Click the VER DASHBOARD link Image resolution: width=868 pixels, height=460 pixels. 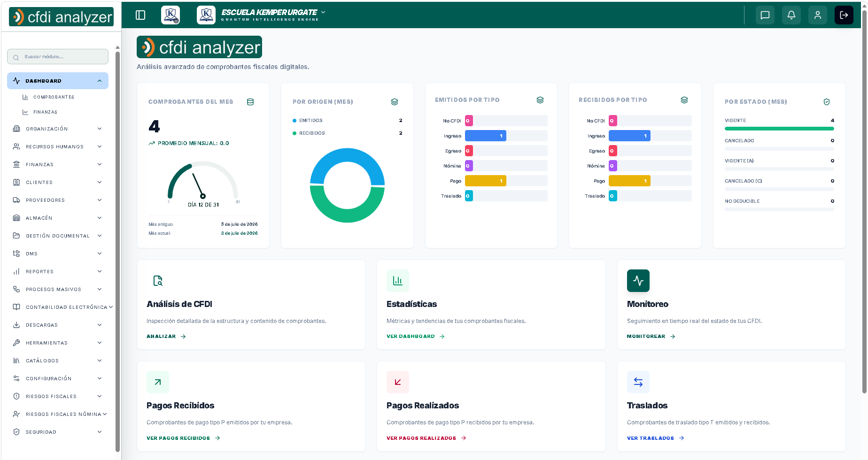coord(416,337)
